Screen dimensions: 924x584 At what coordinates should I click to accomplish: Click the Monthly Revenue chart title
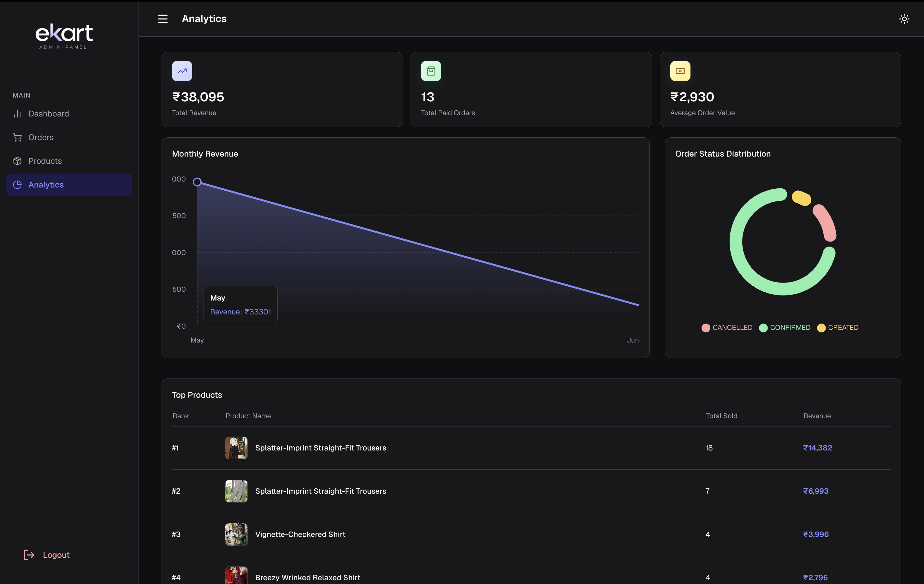pyautogui.click(x=205, y=154)
